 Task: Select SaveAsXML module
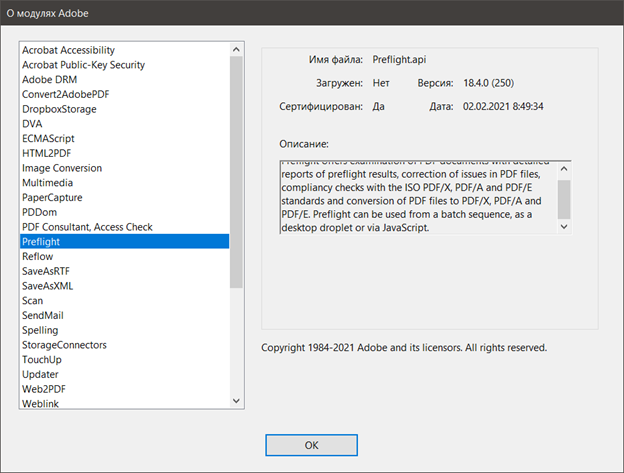pyautogui.click(x=125, y=286)
